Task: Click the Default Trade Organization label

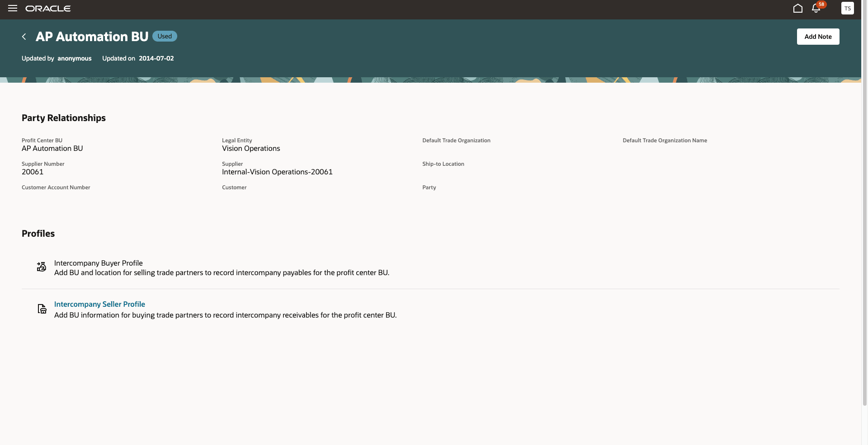Action: coord(456,141)
